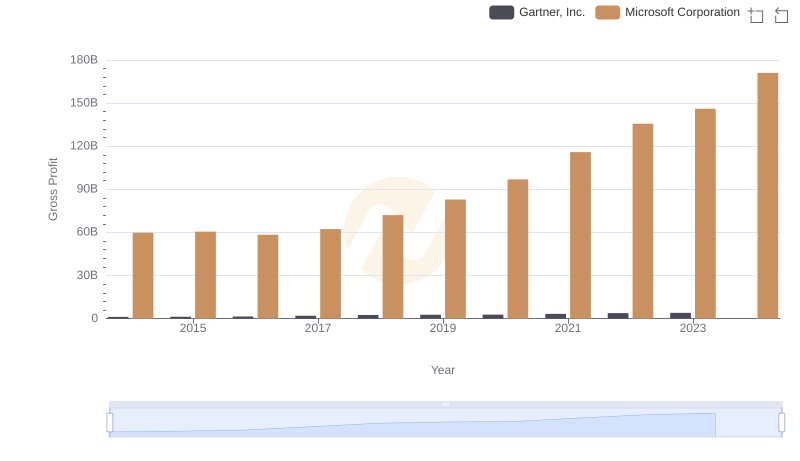800x461 pixels.
Task: Click the 30B y-axis label
Action: click(87, 275)
